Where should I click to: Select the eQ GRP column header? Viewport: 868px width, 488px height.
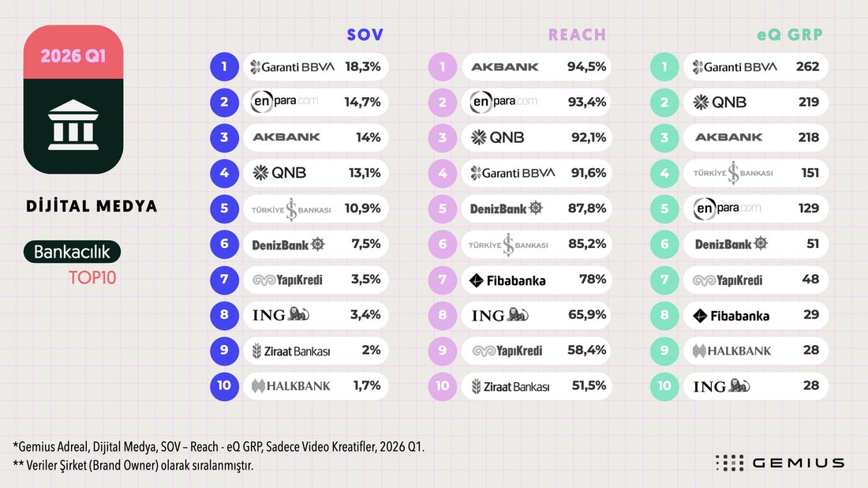pyautogui.click(x=789, y=35)
